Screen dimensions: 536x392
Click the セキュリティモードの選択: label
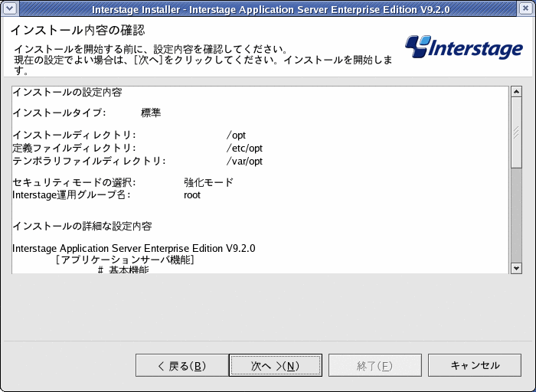click(x=74, y=182)
